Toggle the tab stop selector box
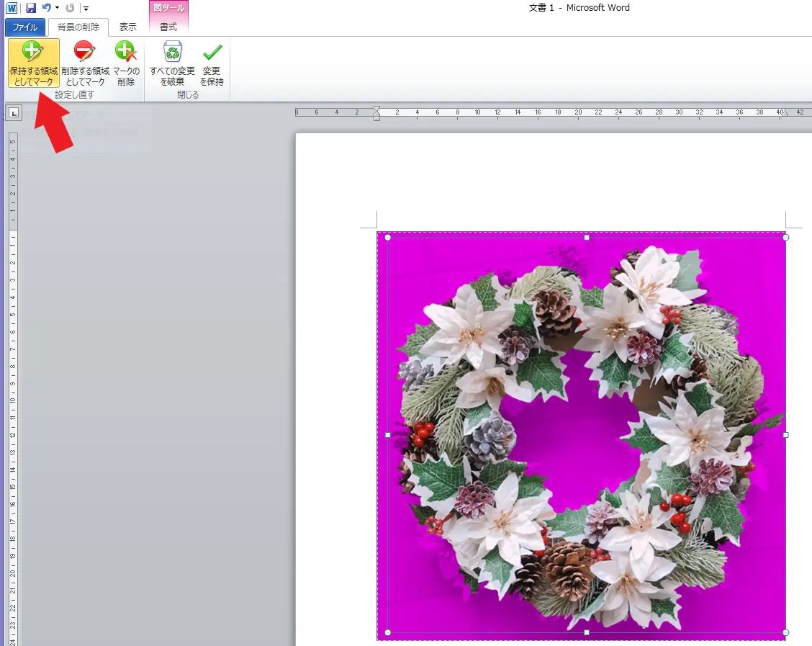Image resolution: width=812 pixels, height=646 pixels. pyautogui.click(x=14, y=112)
